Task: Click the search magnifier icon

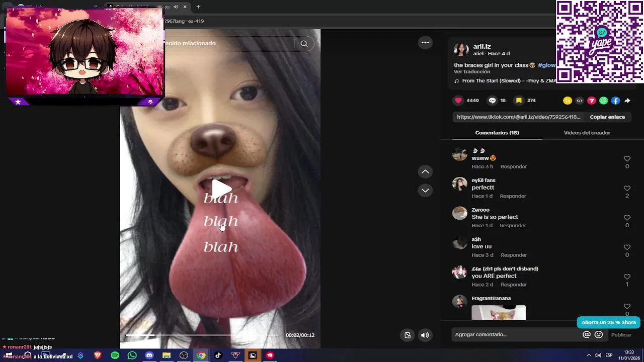Action: click(x=304, y=43)
